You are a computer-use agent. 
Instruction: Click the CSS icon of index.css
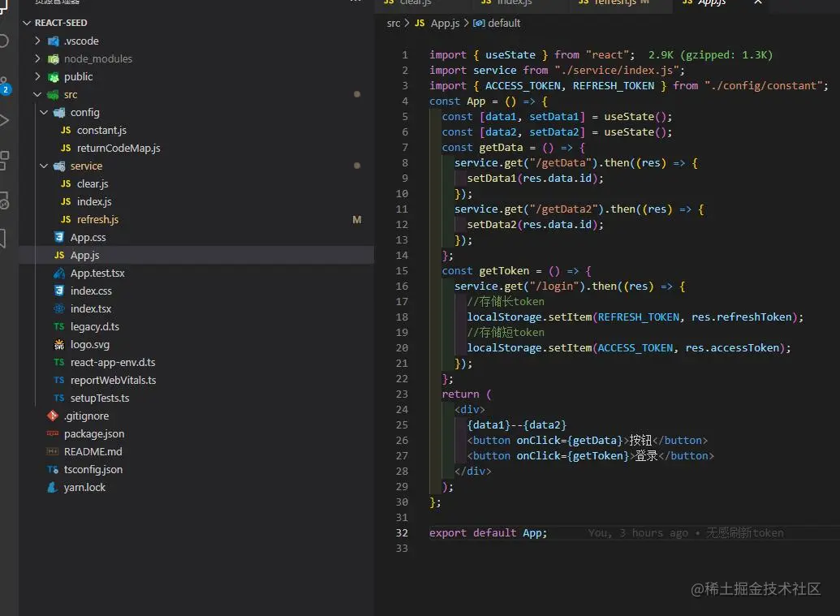59,291
